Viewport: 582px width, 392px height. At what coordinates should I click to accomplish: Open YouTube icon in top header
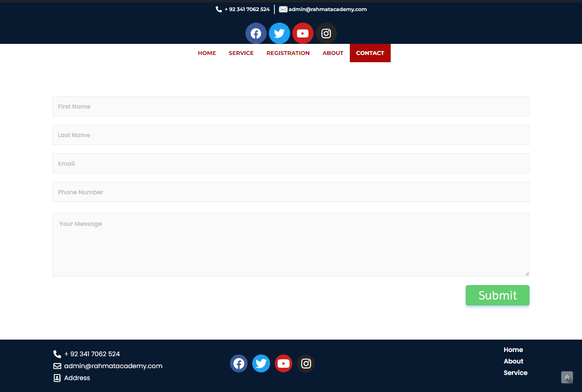click(x=303, y=33)
